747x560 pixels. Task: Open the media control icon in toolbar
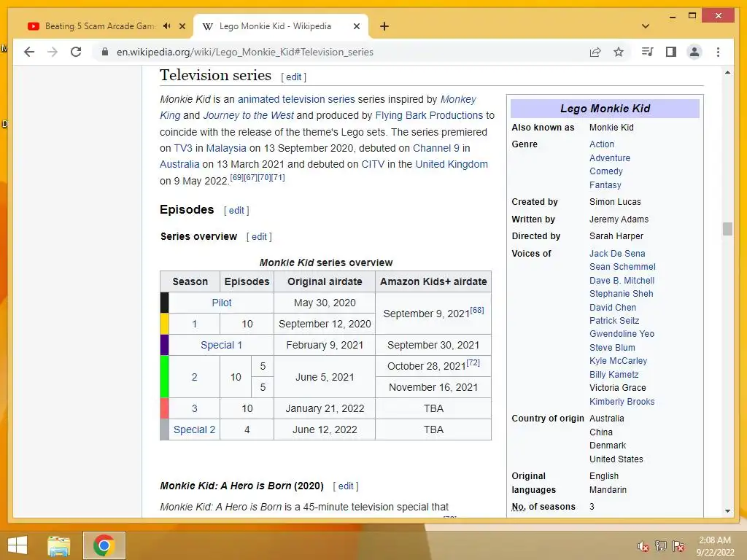tap(648, 52)
